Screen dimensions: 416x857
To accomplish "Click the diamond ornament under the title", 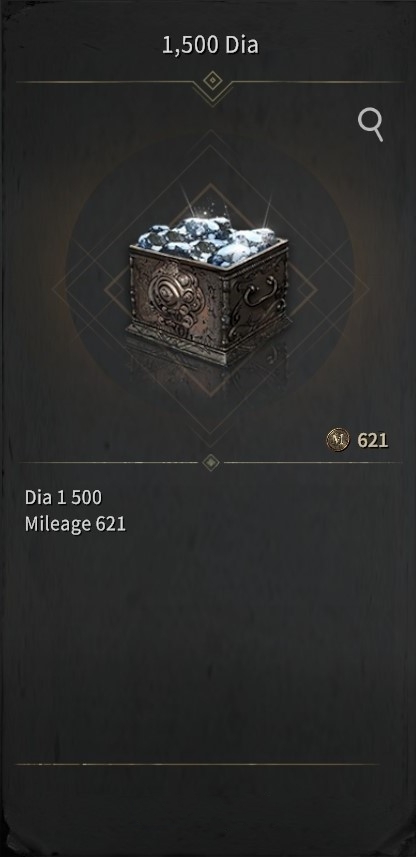I will [211, 81].
